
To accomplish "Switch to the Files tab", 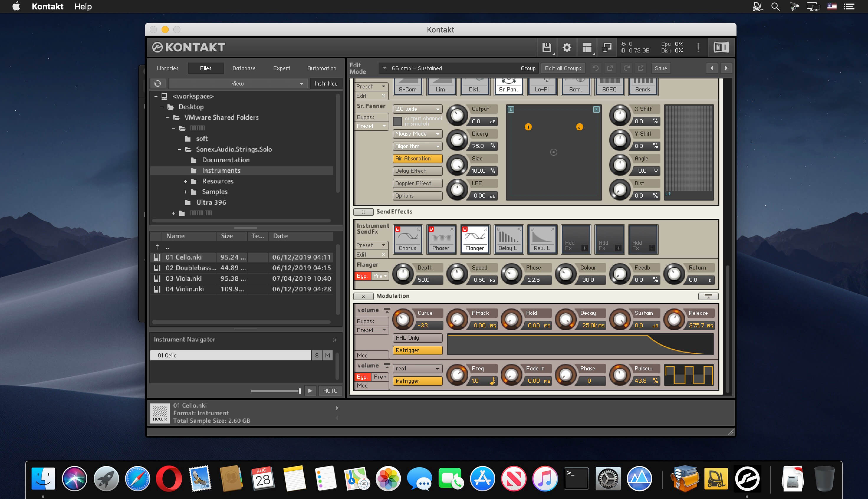I will 206,68.
